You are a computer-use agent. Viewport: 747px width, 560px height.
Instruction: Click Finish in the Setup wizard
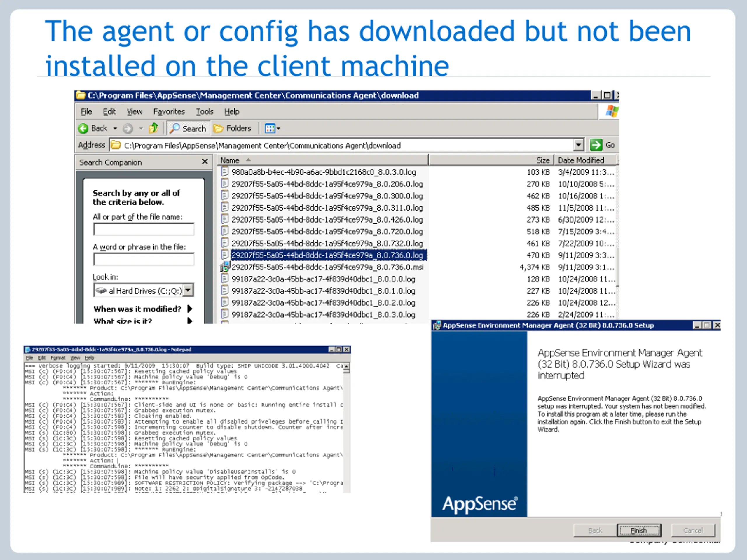(x=639, y=530)
